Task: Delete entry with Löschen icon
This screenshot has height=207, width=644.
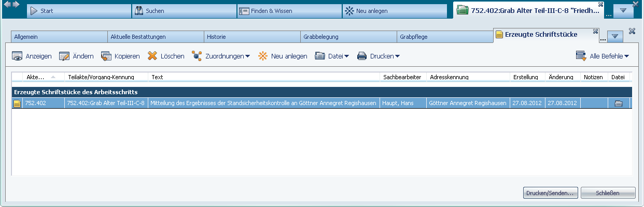Action: coord(152,56)
